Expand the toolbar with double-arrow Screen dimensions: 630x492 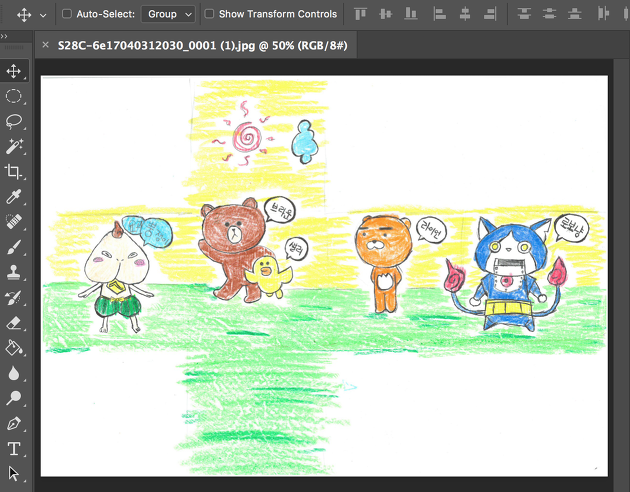[x=4, y=36]
